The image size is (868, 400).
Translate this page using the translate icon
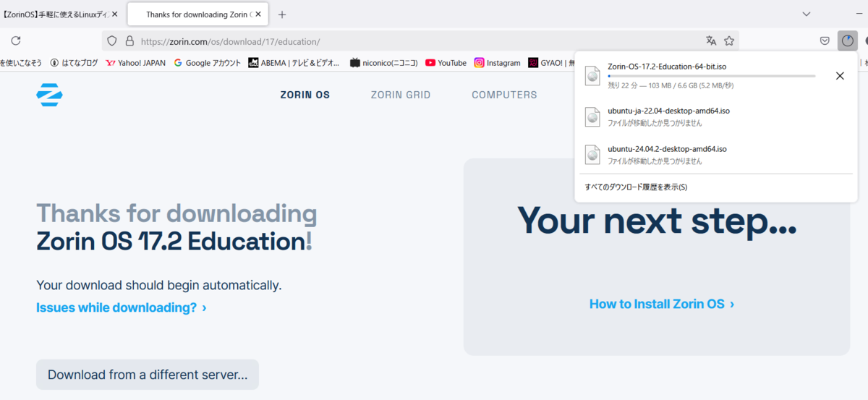click(711, 41)
